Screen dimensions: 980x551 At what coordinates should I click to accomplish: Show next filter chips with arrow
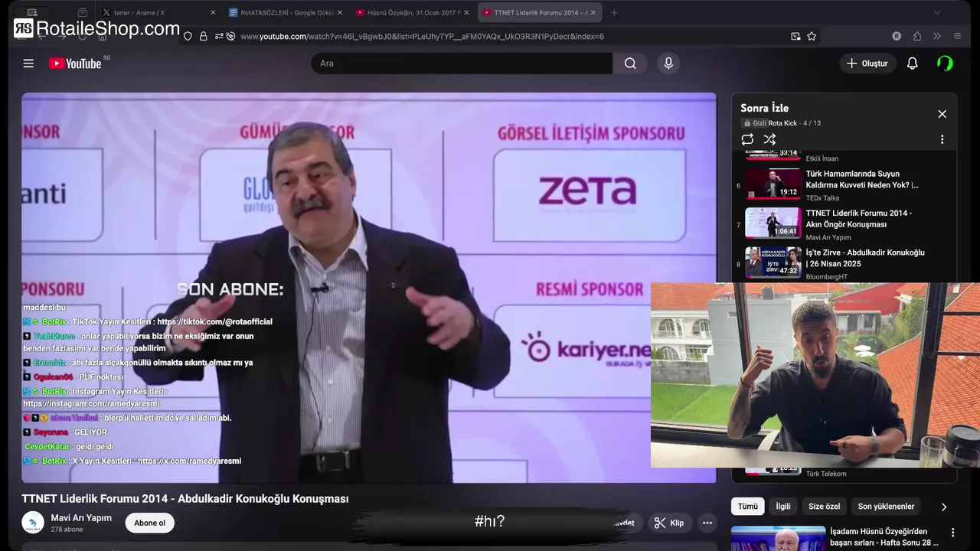tap(943, 507)
